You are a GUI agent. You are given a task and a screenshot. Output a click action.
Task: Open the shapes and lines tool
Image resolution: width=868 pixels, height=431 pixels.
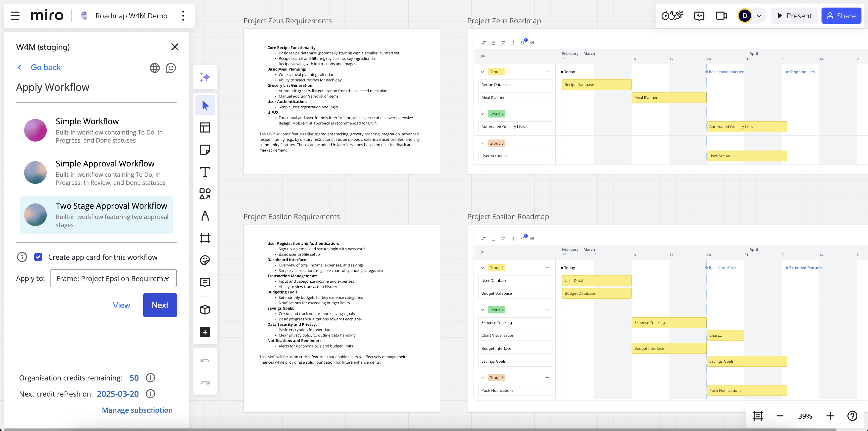[x=205, y=194]
